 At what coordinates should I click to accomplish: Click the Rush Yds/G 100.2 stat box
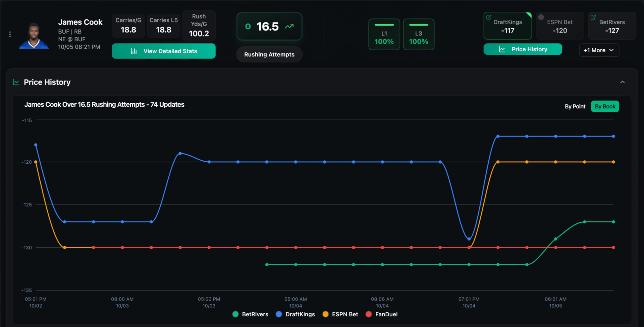[199, 25]
